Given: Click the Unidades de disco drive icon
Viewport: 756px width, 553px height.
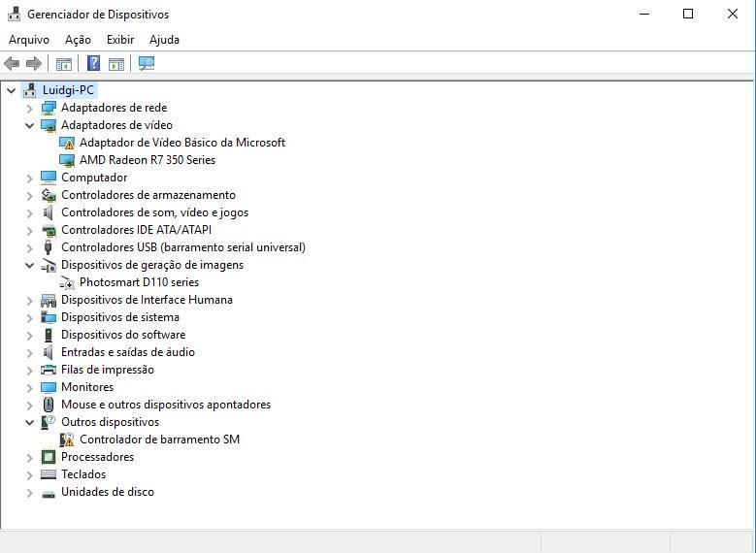Looking at the screenshot, I should 49,494.
